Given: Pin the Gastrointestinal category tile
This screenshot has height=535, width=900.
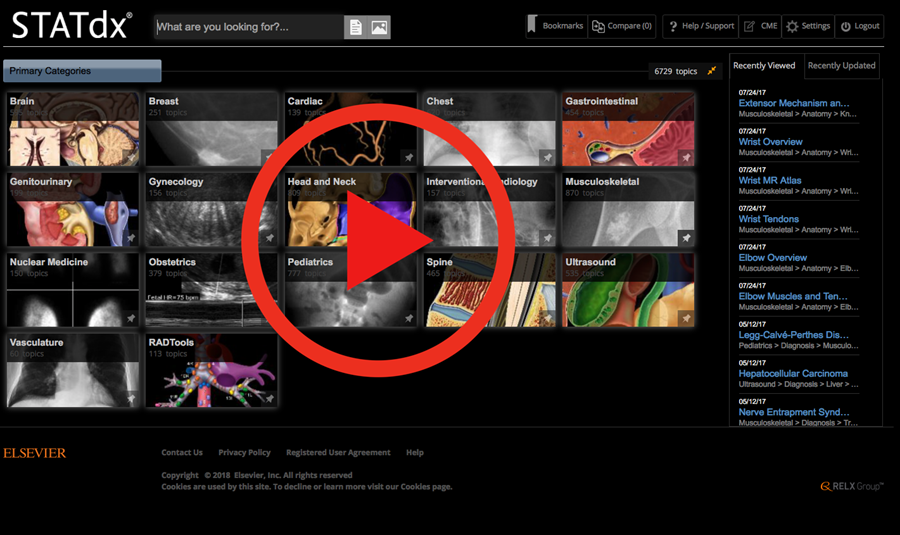Looking at the screenshot, I should pos(686,157).
